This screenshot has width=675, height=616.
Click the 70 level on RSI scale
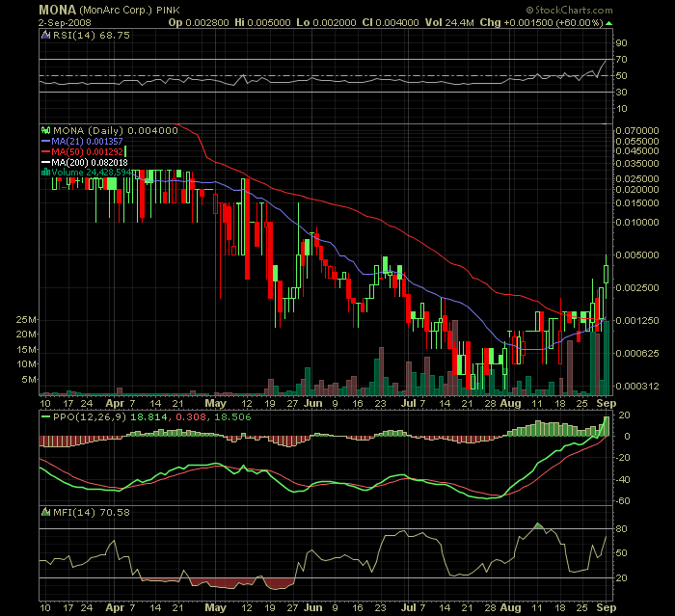point(622,60)
